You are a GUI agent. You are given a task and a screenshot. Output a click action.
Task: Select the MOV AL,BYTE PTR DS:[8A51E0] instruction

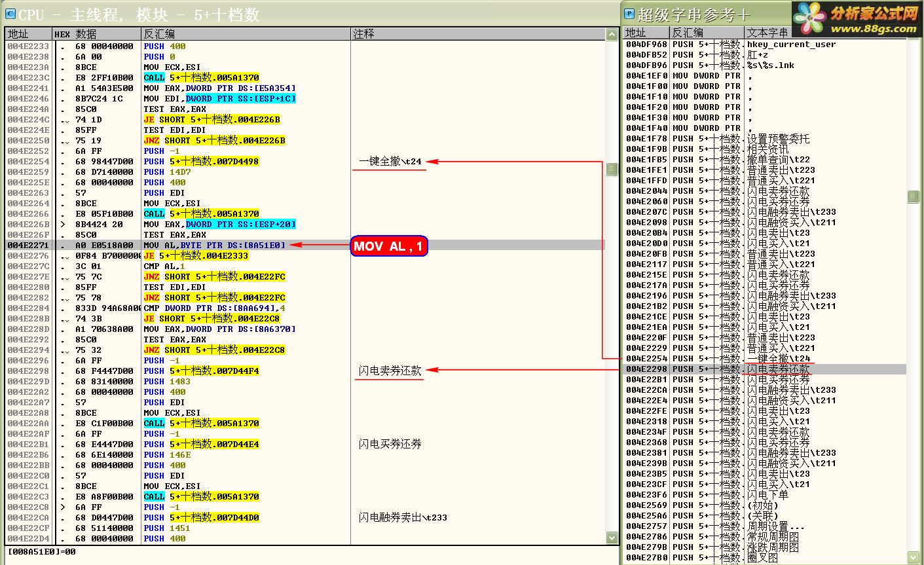[x=215, y=246]
